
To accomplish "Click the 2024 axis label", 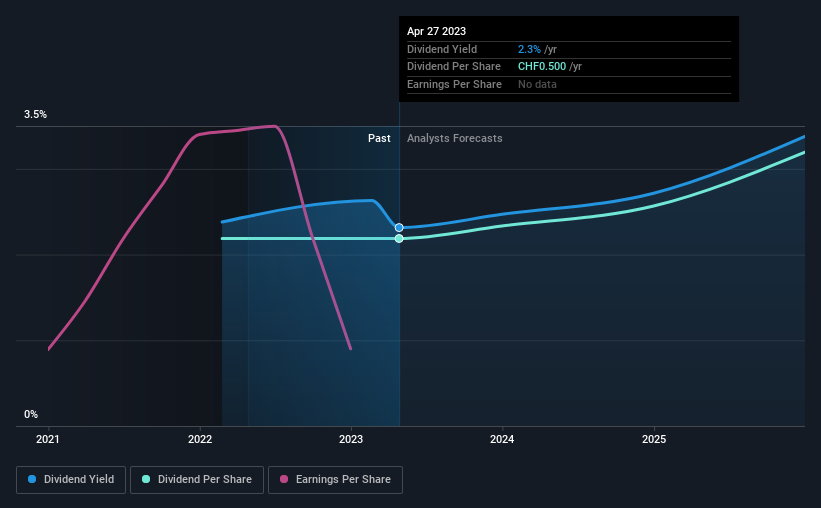I will [502, 439].
